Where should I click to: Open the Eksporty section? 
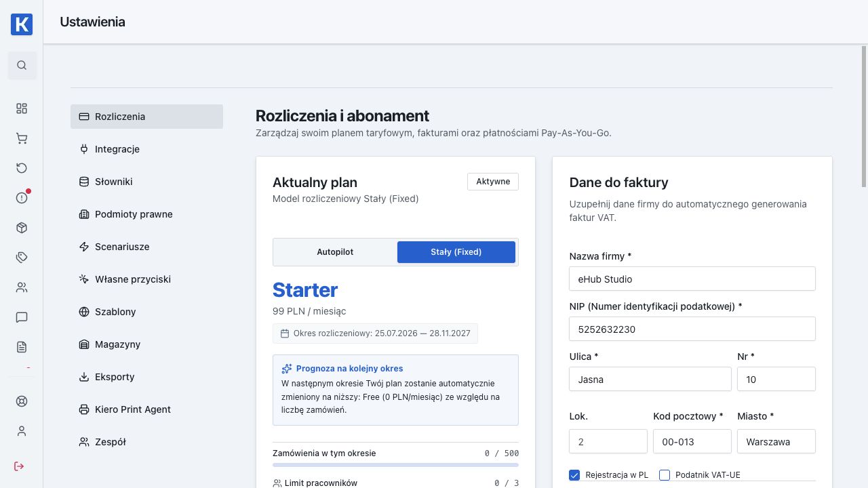tap(146, 377)
